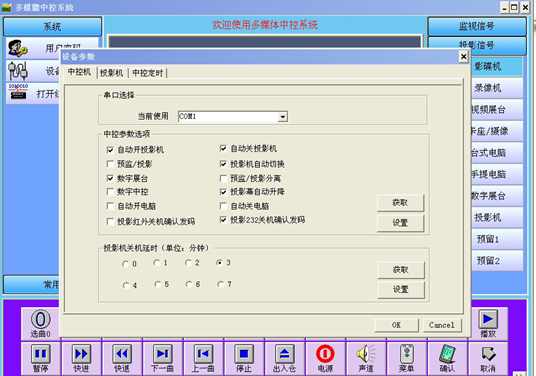Select 手提电脑 signal source
This screenshot has width=536, height=376.
click(497, 174)
